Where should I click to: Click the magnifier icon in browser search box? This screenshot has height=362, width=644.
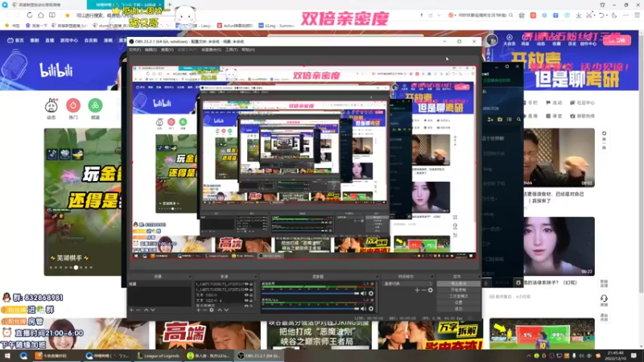(x=511, y=15)
